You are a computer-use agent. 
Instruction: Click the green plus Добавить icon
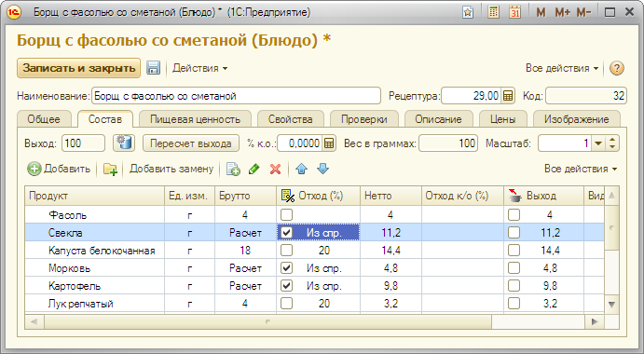point(34,169)
